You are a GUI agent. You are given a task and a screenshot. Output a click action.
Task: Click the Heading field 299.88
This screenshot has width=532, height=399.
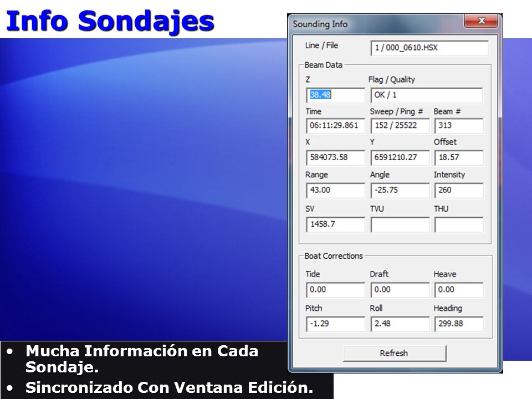[x=459, y=324]
